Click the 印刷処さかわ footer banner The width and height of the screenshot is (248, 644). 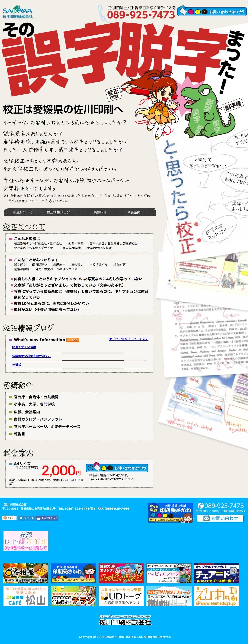(170, 512)
